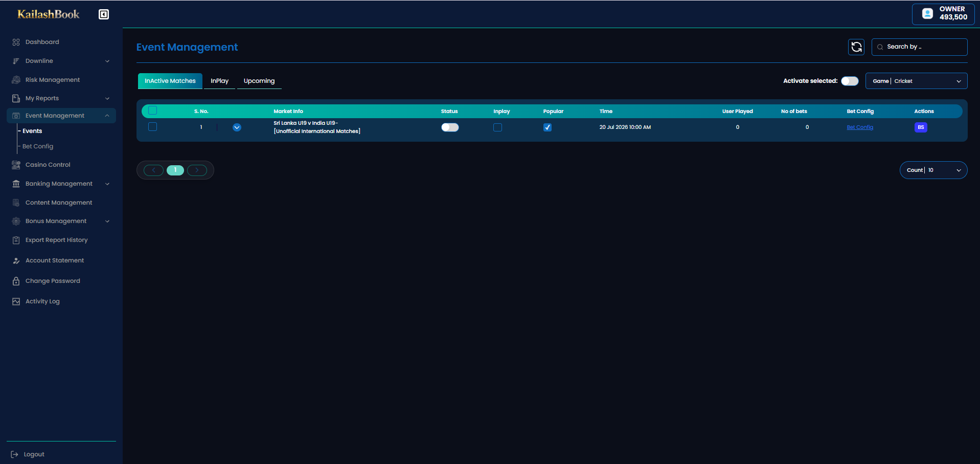Image resolution: width=980 pixels, height=464 pixels.
Task: Click the Time column header
Action: click(606, 111)
